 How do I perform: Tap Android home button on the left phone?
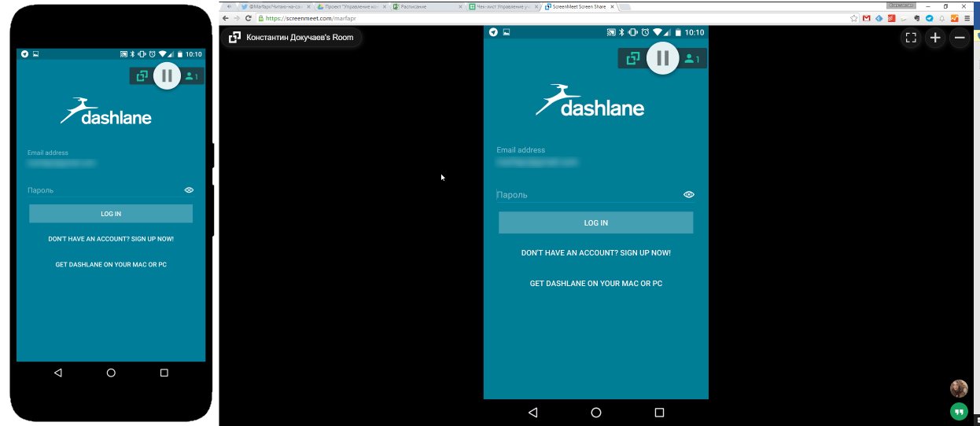point(111,373)
